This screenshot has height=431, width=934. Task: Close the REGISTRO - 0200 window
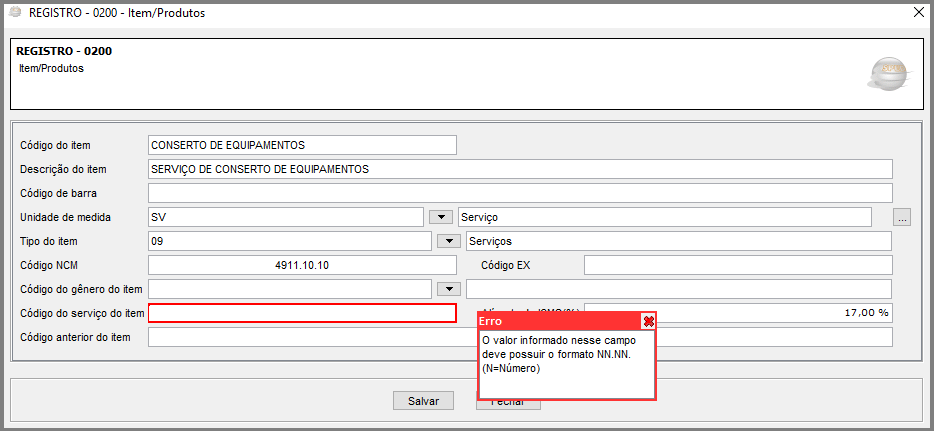(x=919, y=12)
